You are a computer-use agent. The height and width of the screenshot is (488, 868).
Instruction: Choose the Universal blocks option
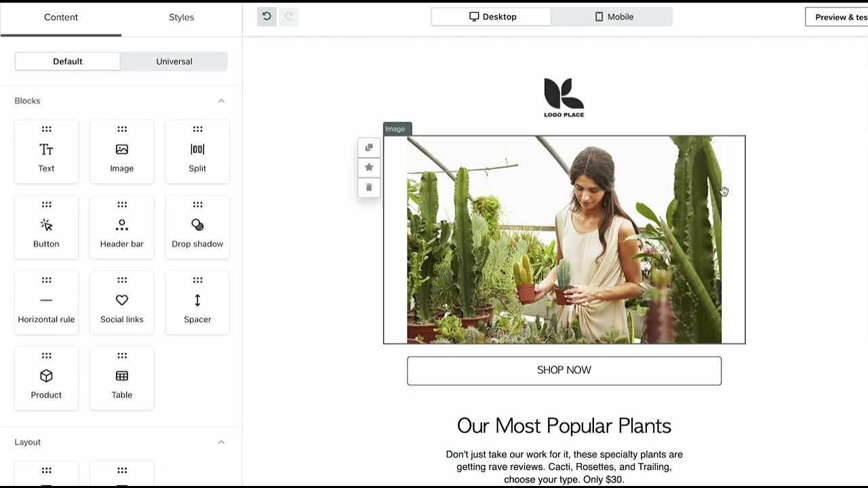174,61
